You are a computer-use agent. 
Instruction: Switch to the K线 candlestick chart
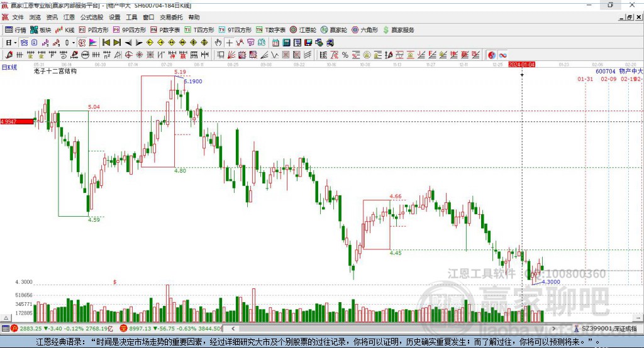(x=65, y=30)
